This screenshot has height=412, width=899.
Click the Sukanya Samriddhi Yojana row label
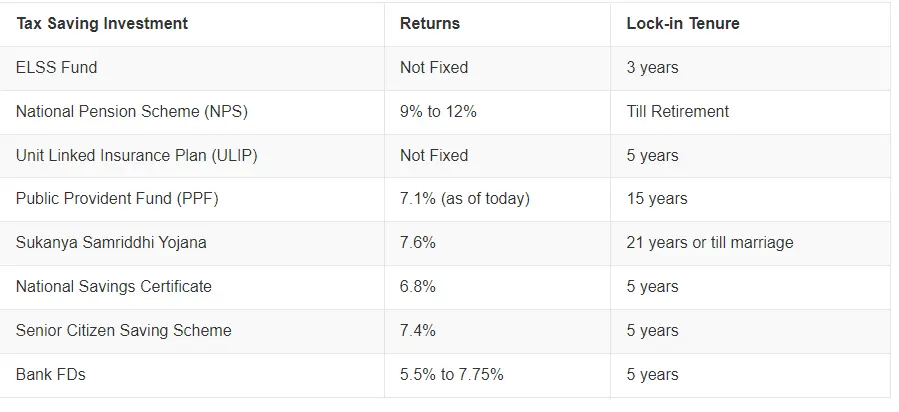click(111, 243)
